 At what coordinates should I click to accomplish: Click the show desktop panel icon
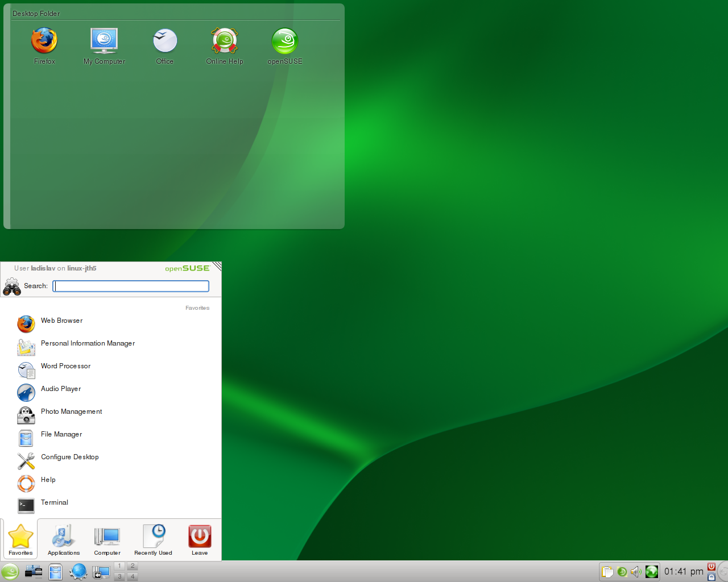coord(34,572)
